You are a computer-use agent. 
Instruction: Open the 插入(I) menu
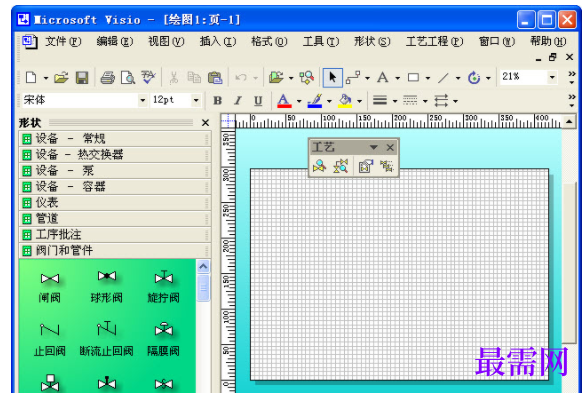218,41
